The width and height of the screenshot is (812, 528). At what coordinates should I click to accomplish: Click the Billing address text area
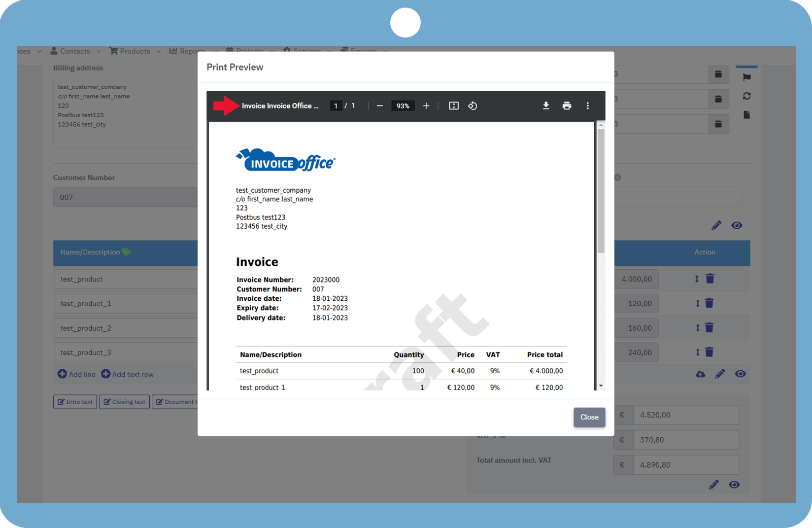point(125,113)
